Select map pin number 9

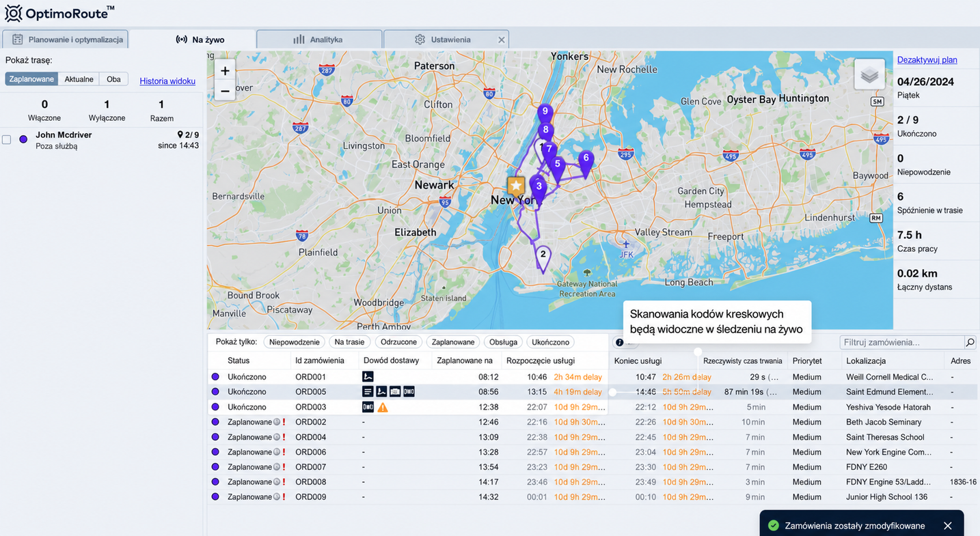point(545,114)
